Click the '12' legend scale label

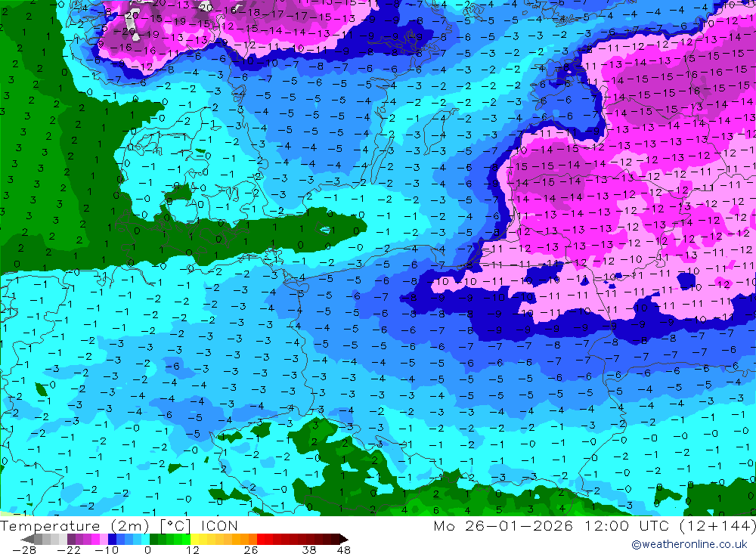[x=192, y=549]
